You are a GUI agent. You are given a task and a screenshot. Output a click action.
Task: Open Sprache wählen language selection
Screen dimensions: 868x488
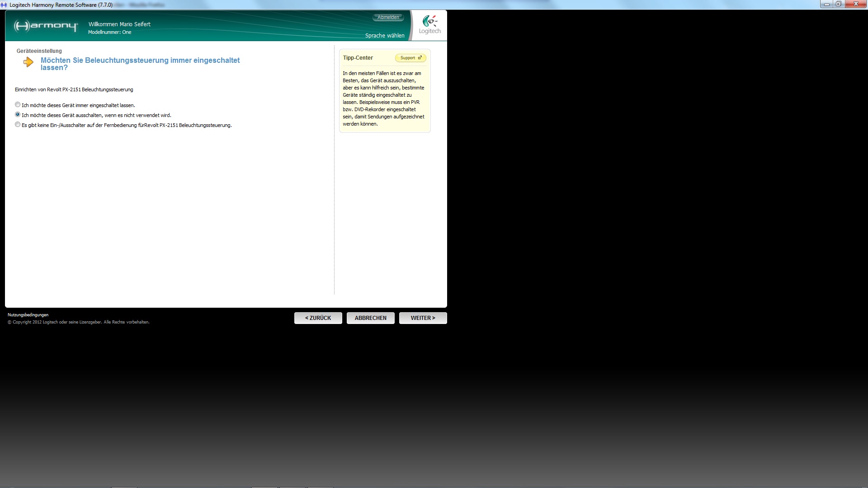point(385,36)
